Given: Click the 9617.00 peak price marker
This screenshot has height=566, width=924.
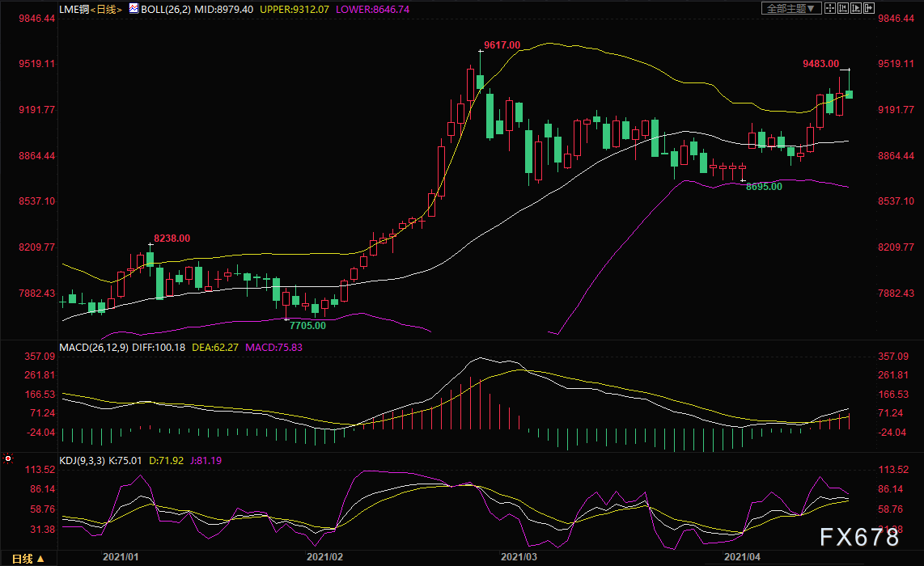Looking at the screenshot, I should click(502, 44).
